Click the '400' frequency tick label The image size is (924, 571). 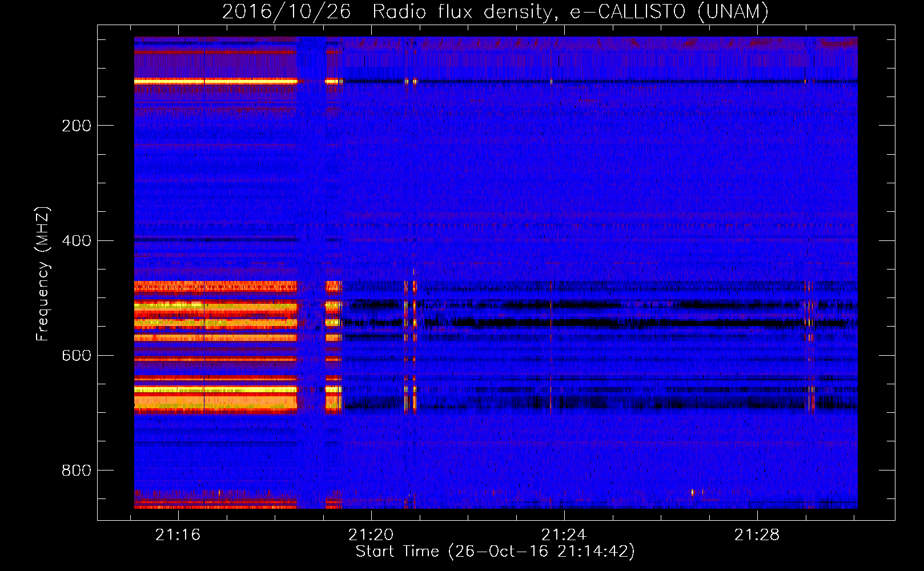click(77, 240)
